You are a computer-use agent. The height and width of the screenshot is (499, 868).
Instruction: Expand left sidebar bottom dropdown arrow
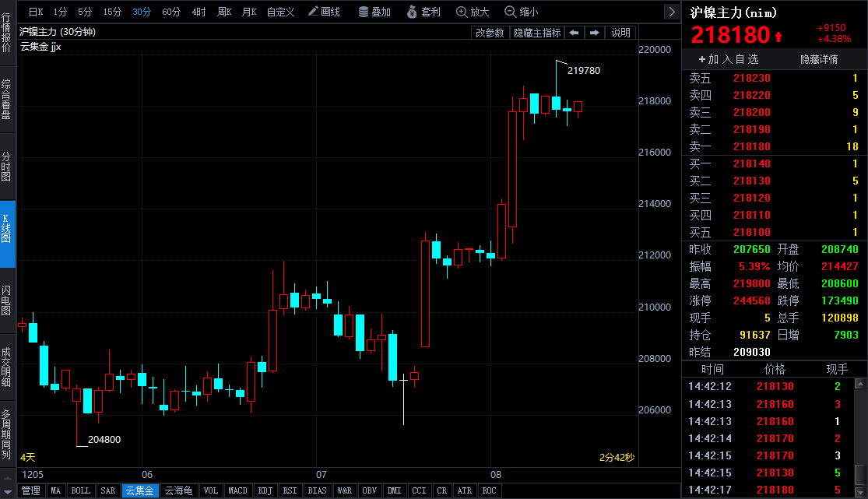[x=8, y=491]
